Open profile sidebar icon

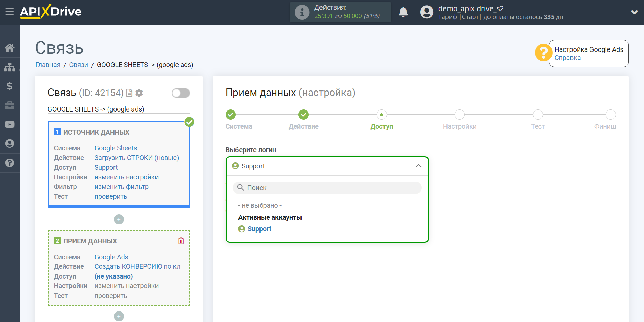pyautogui.click(x=9, y=144)
